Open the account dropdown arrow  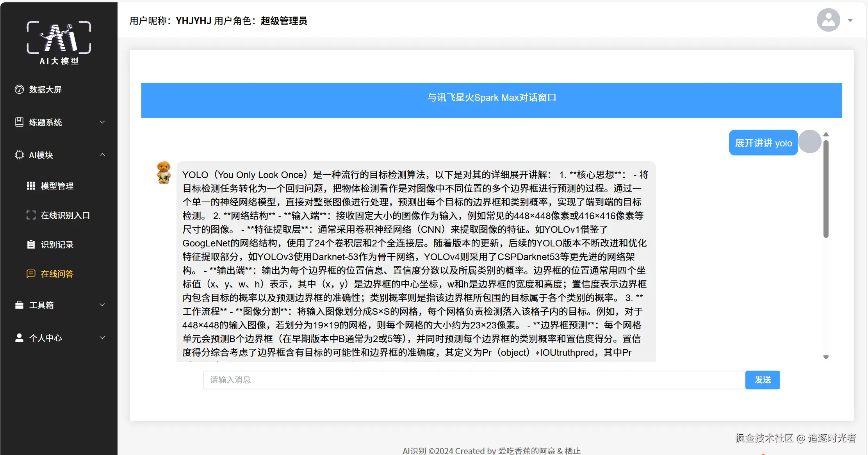(850, 21)
